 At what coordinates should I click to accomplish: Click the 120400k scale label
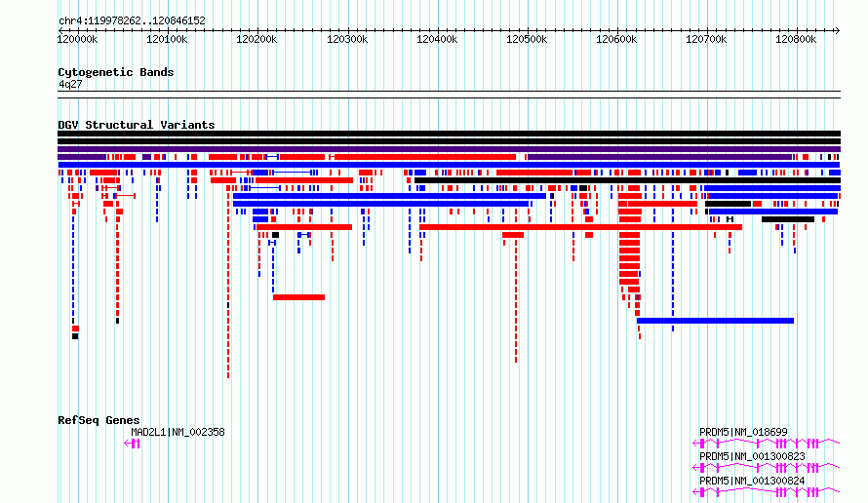437,39
